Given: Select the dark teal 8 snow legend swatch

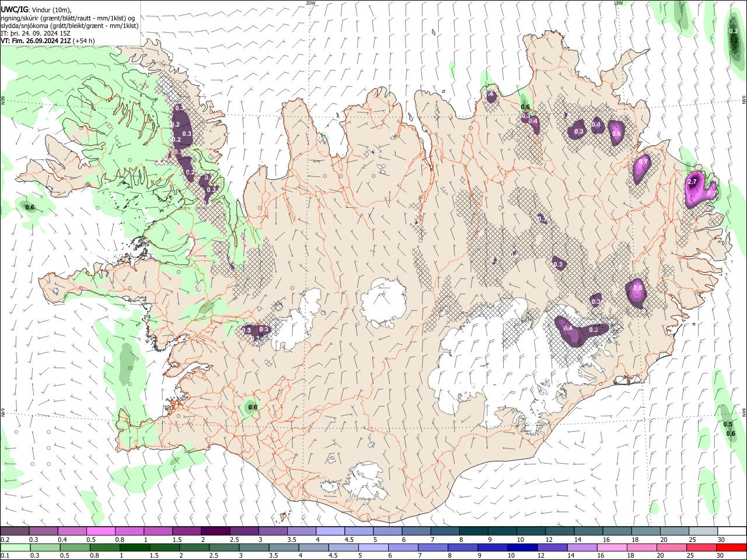Looking at the screenshot, I should point(473,531).
